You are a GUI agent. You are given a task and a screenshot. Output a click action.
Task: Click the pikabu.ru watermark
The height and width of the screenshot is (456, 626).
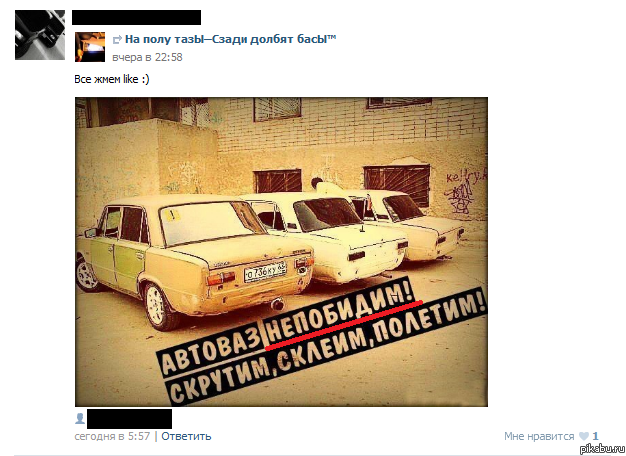[602, 449]
